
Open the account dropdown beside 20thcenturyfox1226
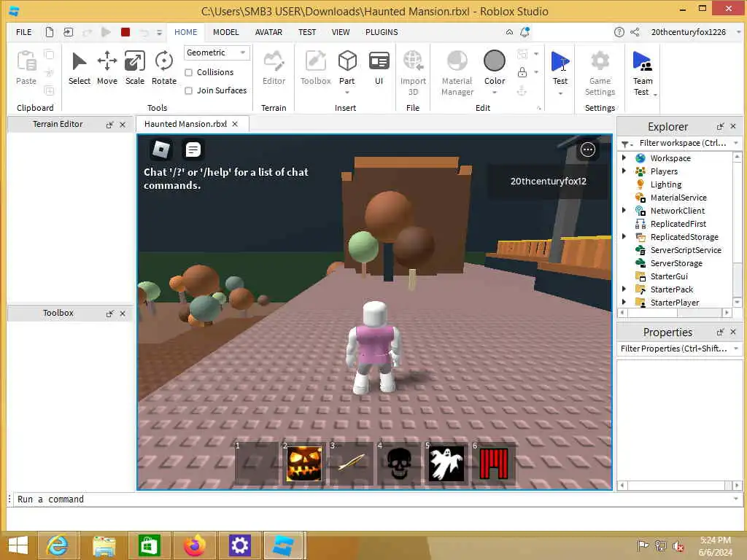click(738, 32)
